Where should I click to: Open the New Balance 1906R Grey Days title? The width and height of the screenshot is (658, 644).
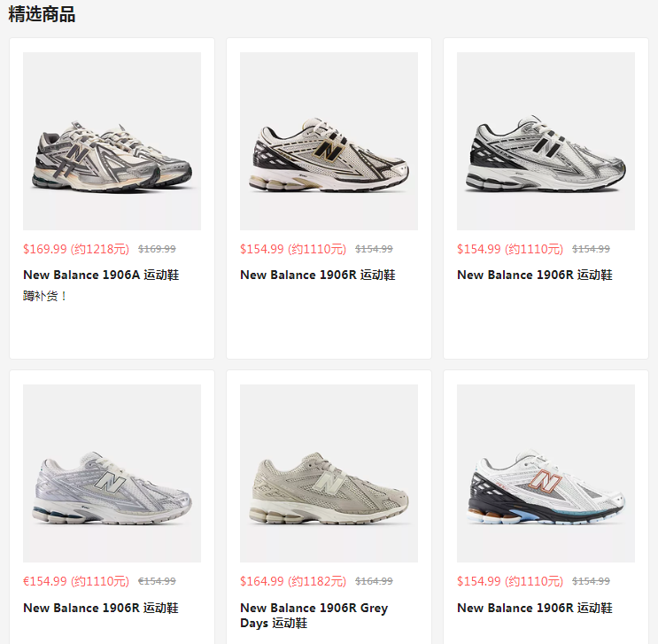[x=314, y=615]
